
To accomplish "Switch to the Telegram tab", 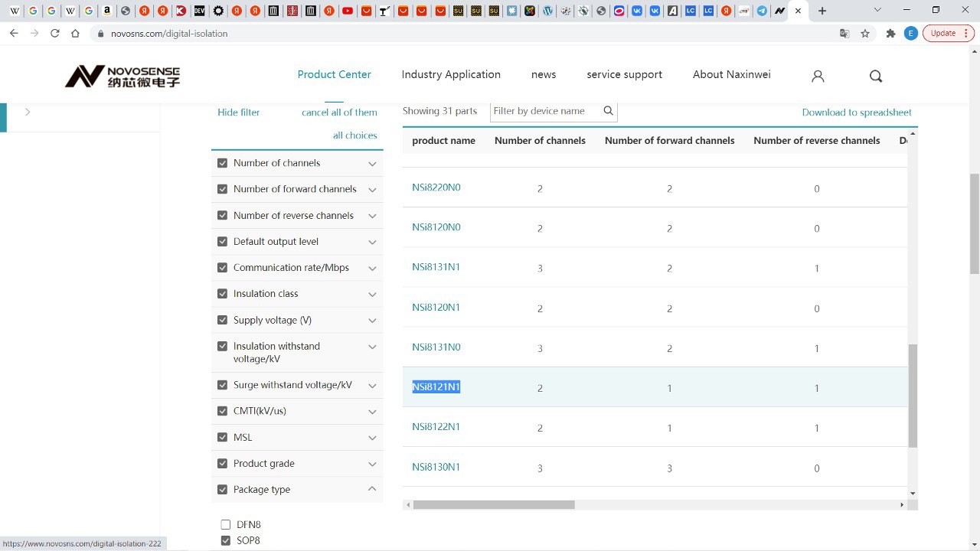I will [x=762, y=11].
